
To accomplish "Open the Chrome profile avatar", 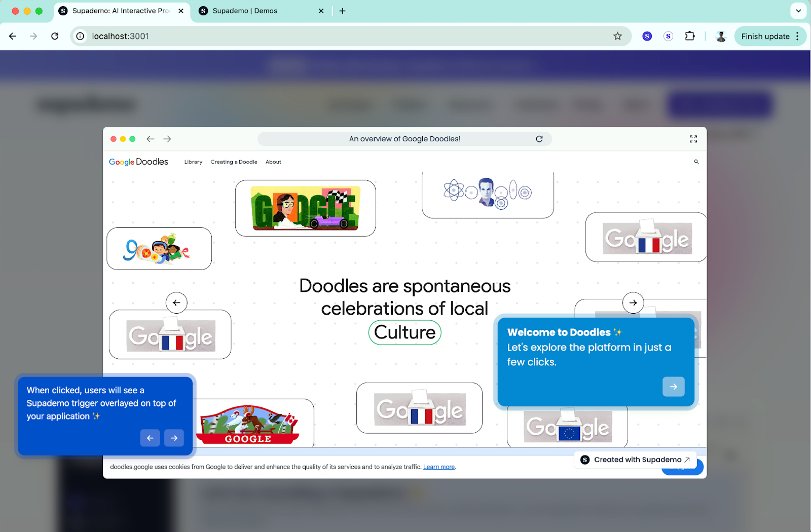I will click(721, 36).
